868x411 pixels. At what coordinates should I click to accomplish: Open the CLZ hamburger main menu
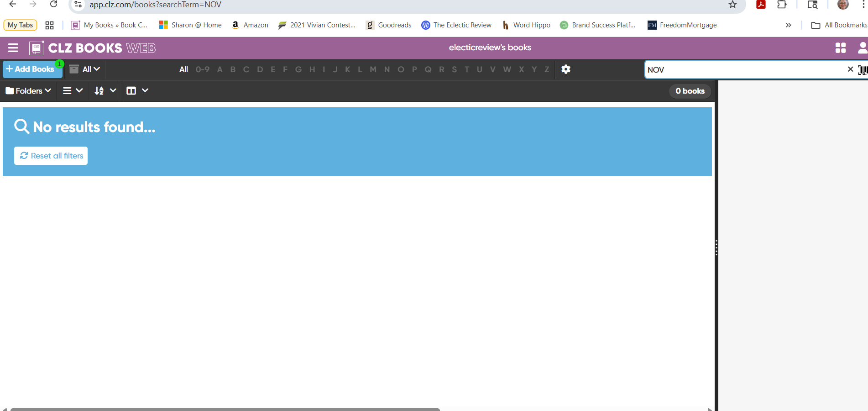pyautogui.click(x=13, y=48)
